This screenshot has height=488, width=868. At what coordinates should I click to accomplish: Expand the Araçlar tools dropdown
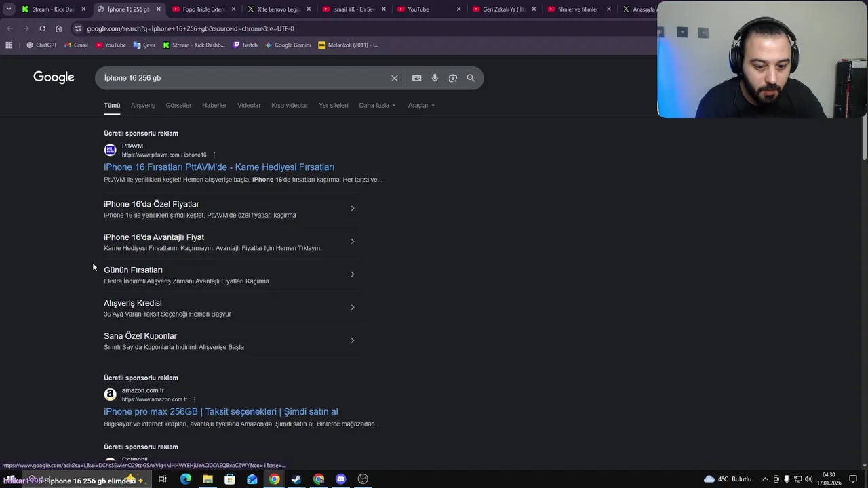421,105
